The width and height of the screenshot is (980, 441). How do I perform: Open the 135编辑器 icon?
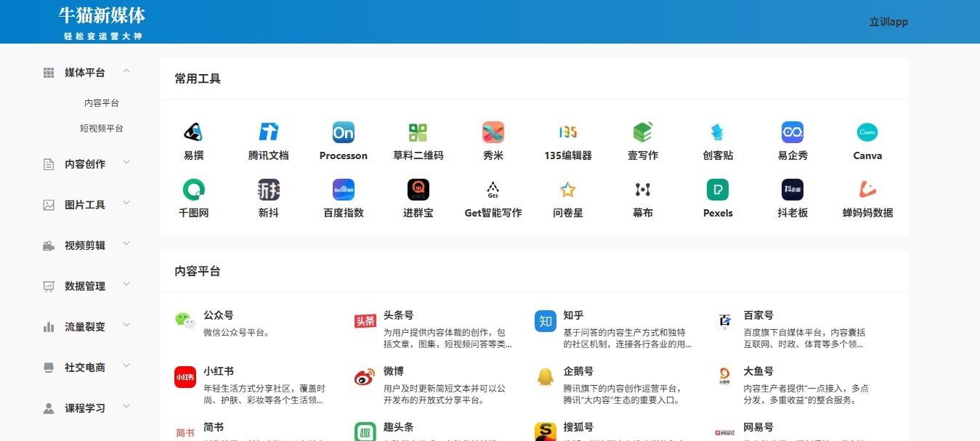(568, 132)
